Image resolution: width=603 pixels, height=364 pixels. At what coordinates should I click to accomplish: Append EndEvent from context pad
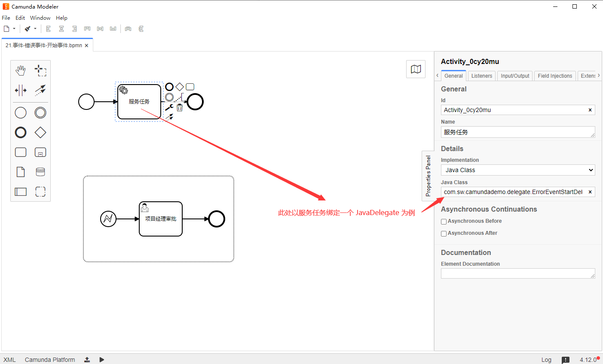(x=169, y=87)
